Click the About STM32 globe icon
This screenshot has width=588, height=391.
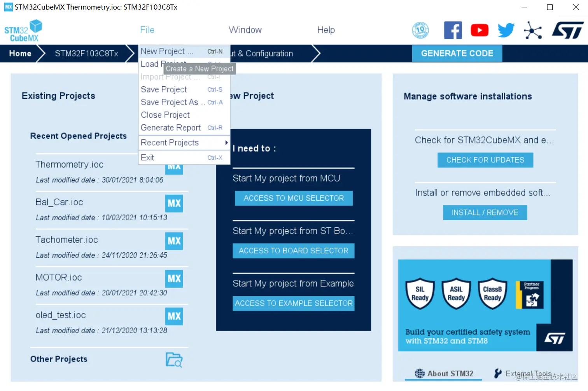click(420, 374)
